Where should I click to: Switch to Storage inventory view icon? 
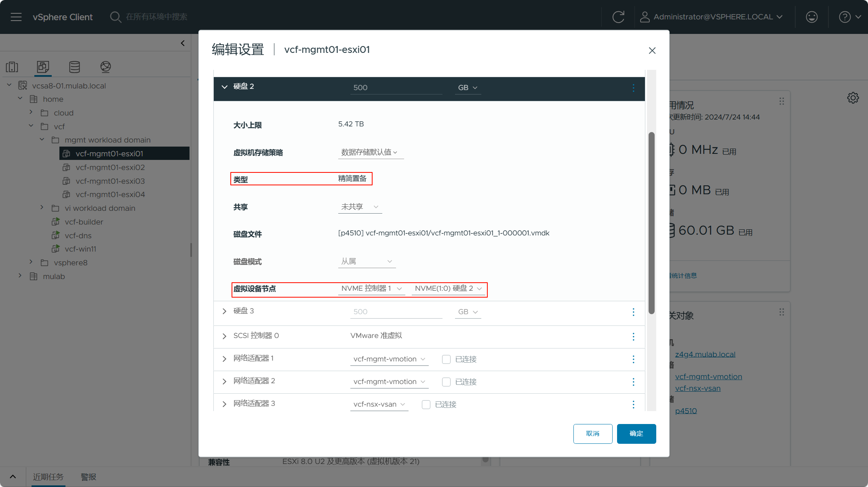(x=74, y=67)
